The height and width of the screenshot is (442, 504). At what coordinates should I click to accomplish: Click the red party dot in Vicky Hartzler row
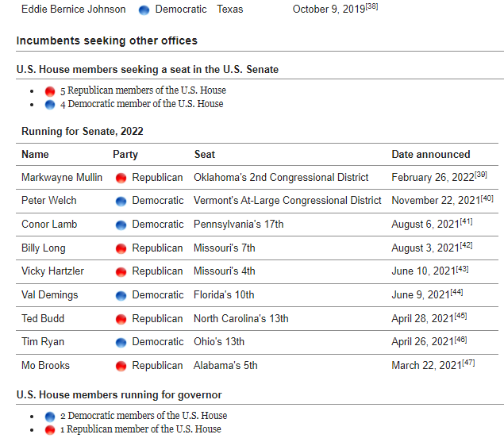pos(121,272)
